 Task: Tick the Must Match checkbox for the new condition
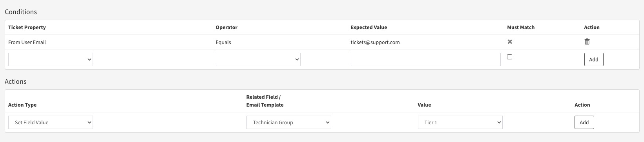point(509,57)
